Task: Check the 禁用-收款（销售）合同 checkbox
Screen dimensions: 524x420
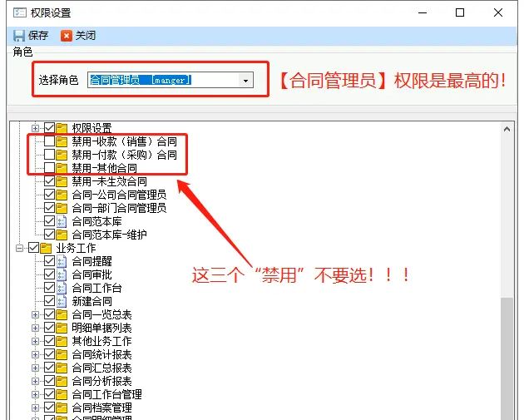Action: pos(49,141)
